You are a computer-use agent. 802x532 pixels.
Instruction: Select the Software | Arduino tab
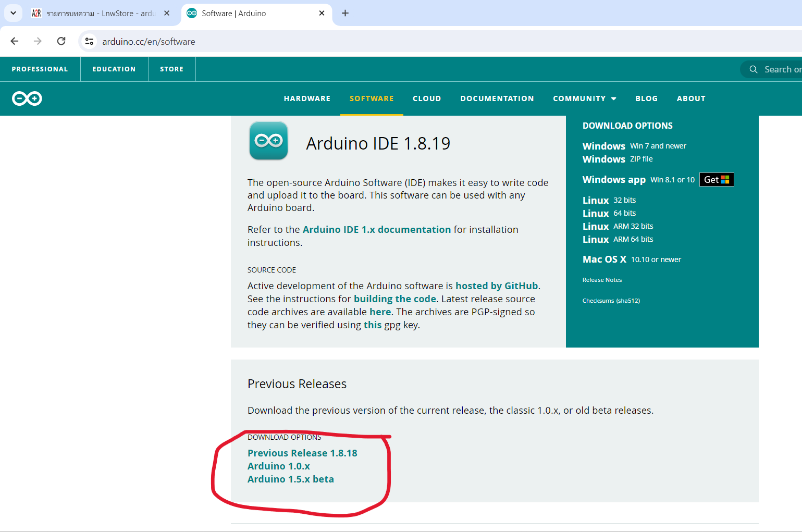click(256, 14)
